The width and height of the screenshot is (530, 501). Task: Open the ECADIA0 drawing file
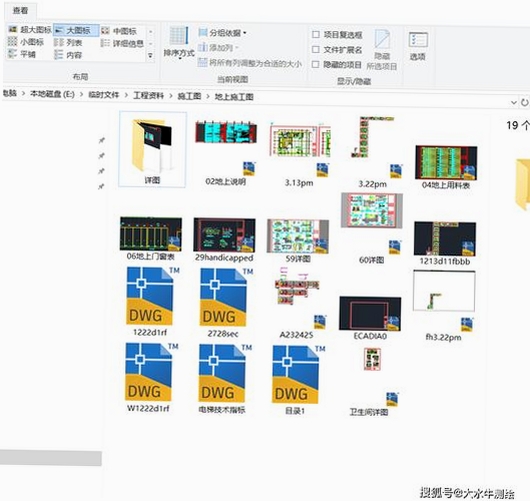click(x=370, y=318)
